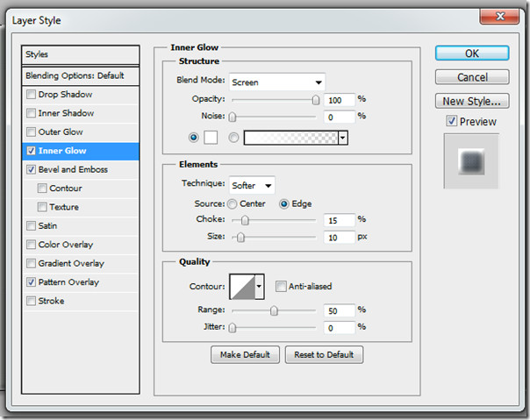Check the Outer Glow box
The image size is (530, 420).
31,132
